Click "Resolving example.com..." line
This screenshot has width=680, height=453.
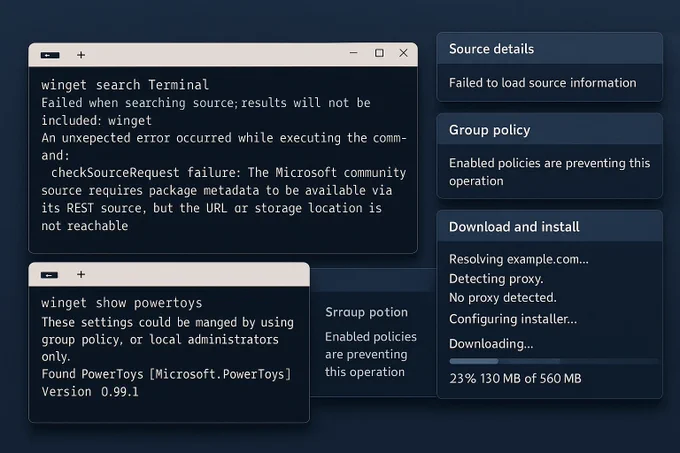[519, 259]
